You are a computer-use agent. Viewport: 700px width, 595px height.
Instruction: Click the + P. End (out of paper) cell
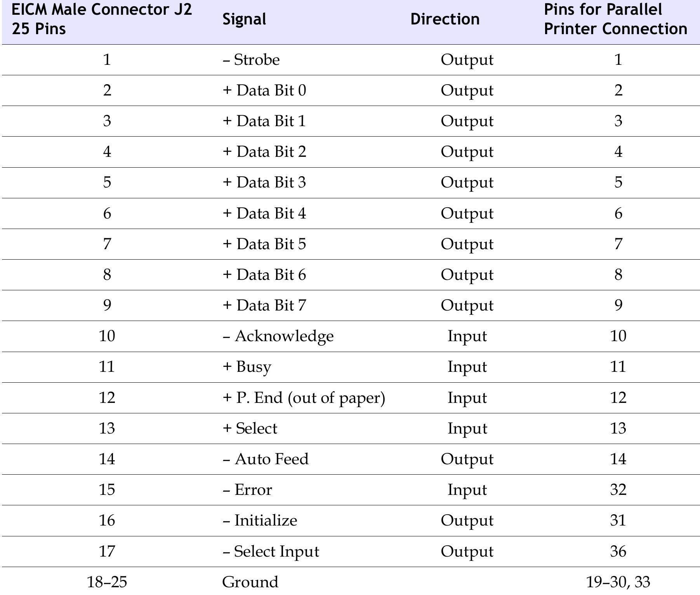304,398
